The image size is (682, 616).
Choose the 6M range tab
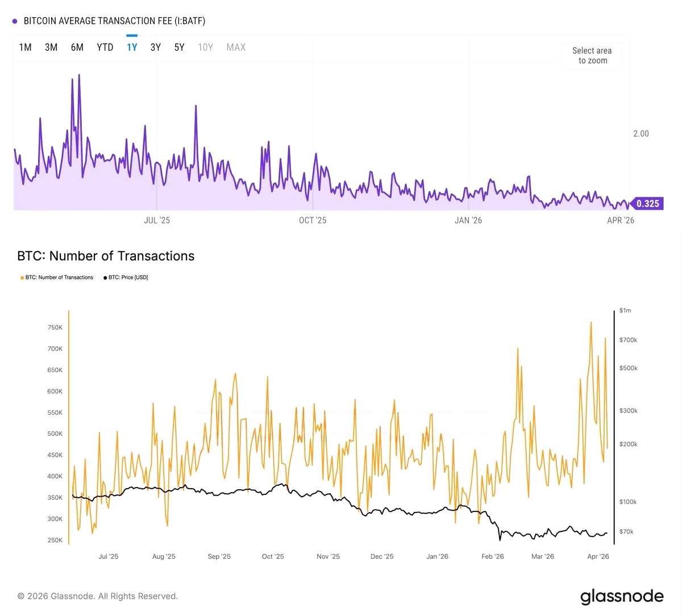click(x=77, y=48)
